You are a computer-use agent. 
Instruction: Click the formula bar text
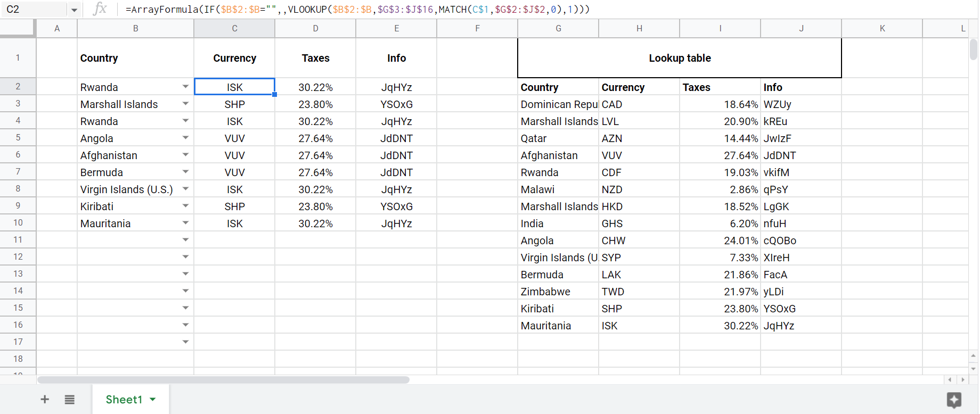pyautogui.click(x=357, y=9)
